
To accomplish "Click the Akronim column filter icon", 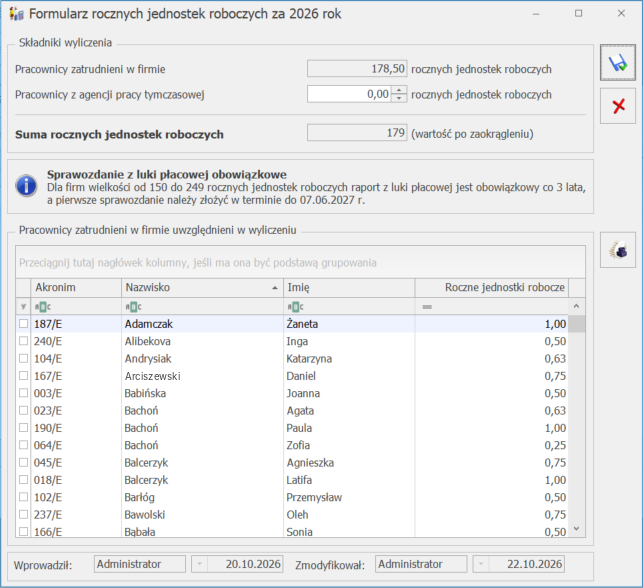I will 43,307.
